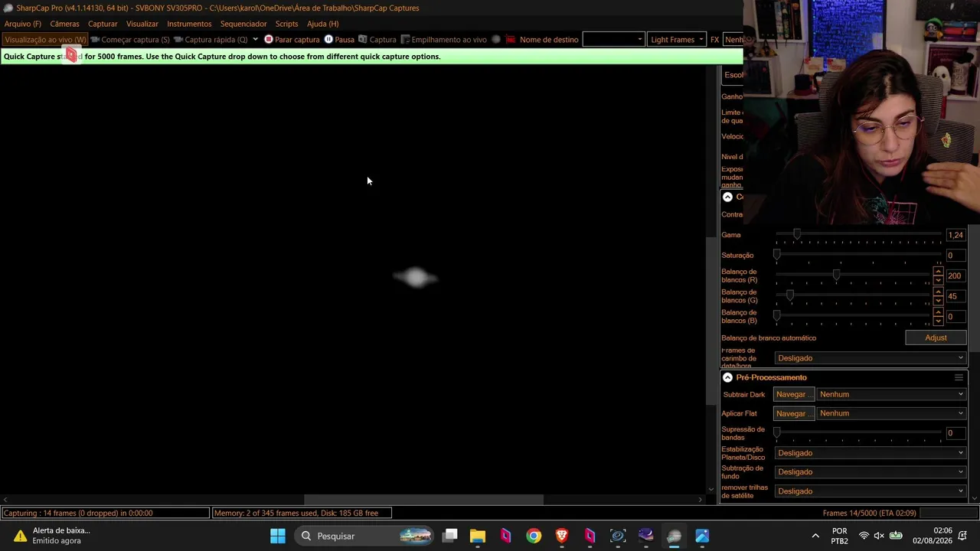Click the Visualização ao vivo button
The width and height of the screenshot is (980, 551).
coord(45,40)
